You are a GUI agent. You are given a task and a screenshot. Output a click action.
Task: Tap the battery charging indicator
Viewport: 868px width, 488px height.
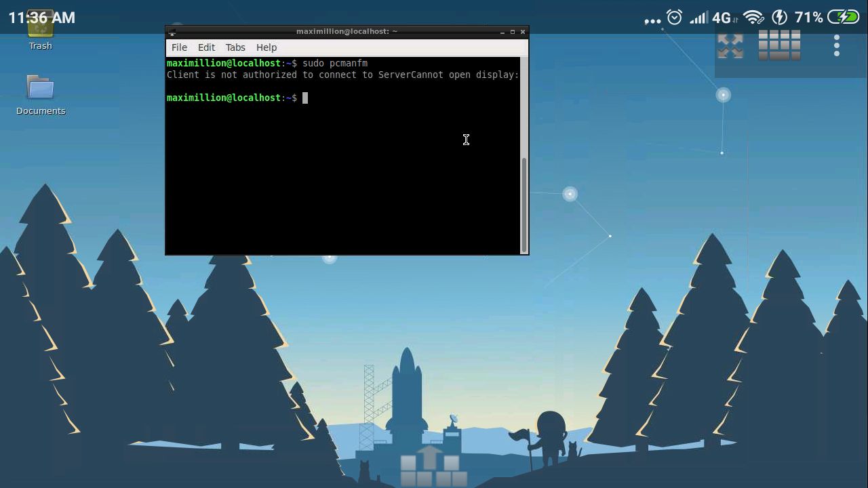point(844,17)
